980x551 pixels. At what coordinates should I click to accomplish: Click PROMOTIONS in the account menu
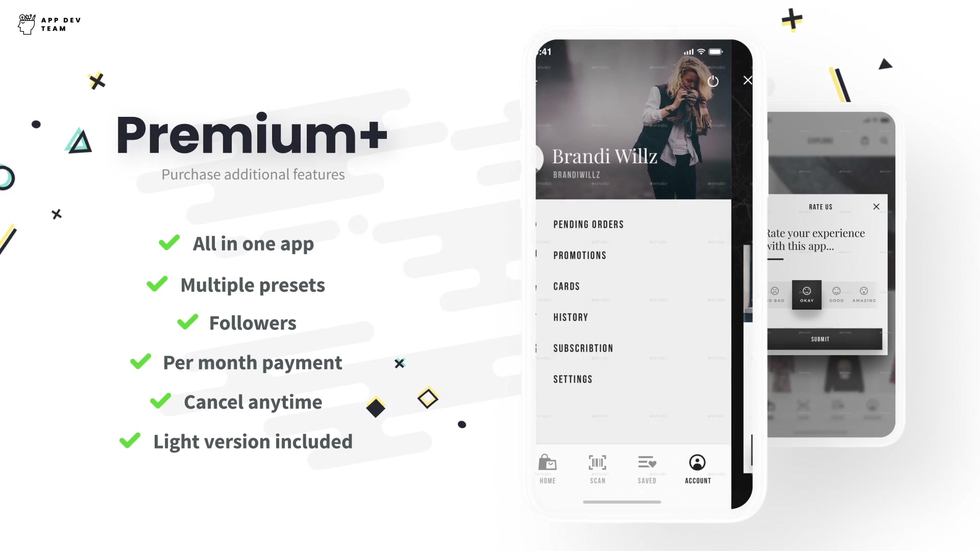point(579,256)
